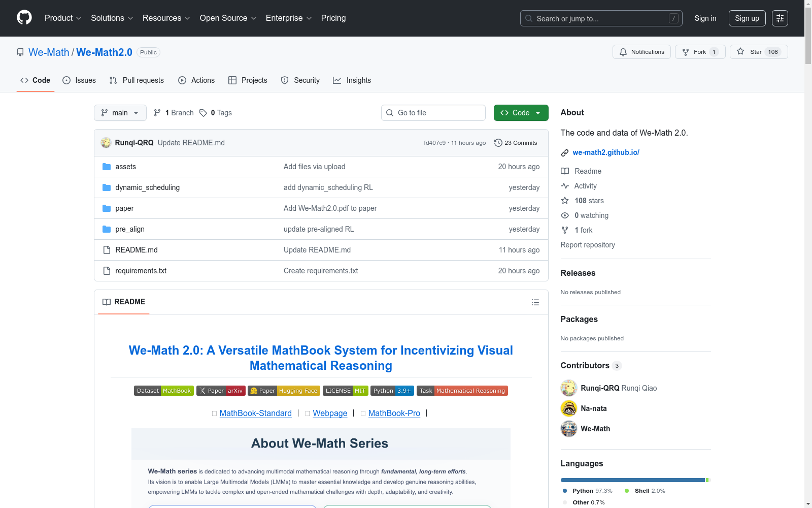This screenshot has height=508, width=812.
Task: Open the main branch switcher dropdown
Action: pos(120,113)
